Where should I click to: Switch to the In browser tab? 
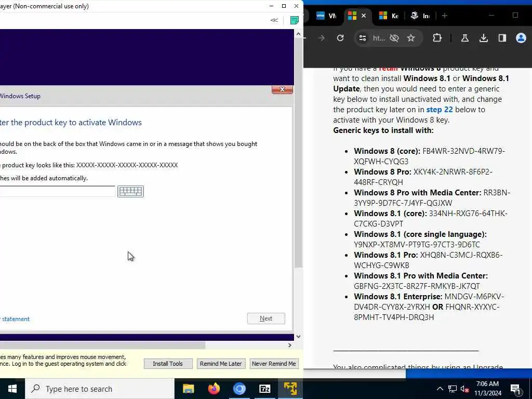click(x=420, y=16)
